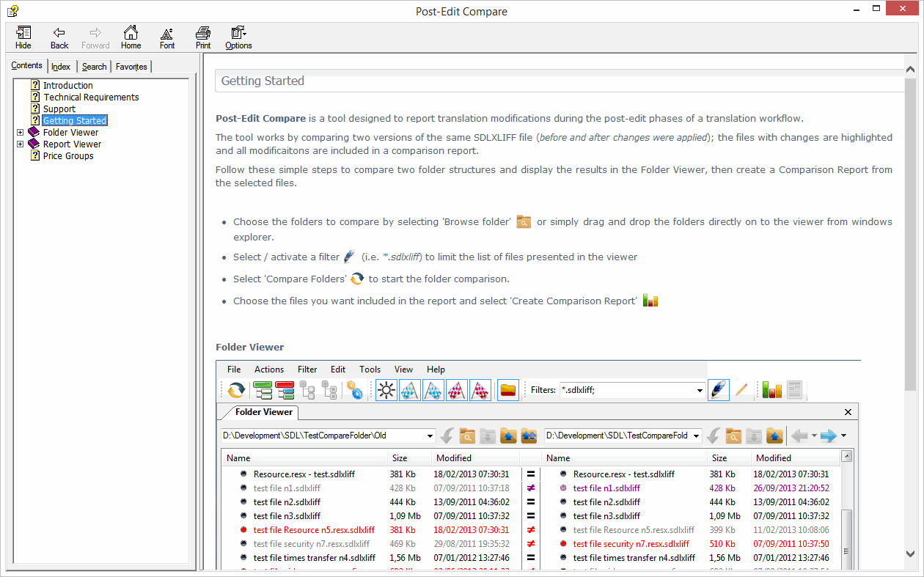Expand the Report Viewer tree node
Image resolution: width=924 pixels, height=577 pixels.
tap(20, 144)
